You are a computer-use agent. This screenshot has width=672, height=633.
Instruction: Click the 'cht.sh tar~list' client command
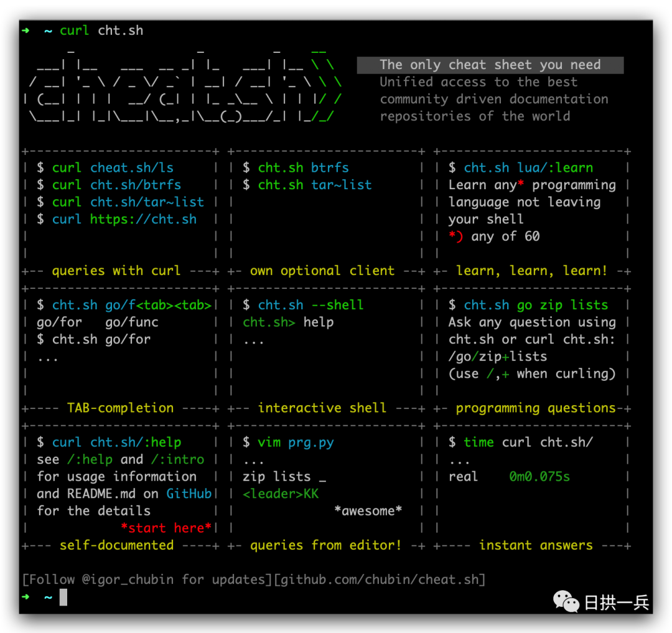pos(315,185)
